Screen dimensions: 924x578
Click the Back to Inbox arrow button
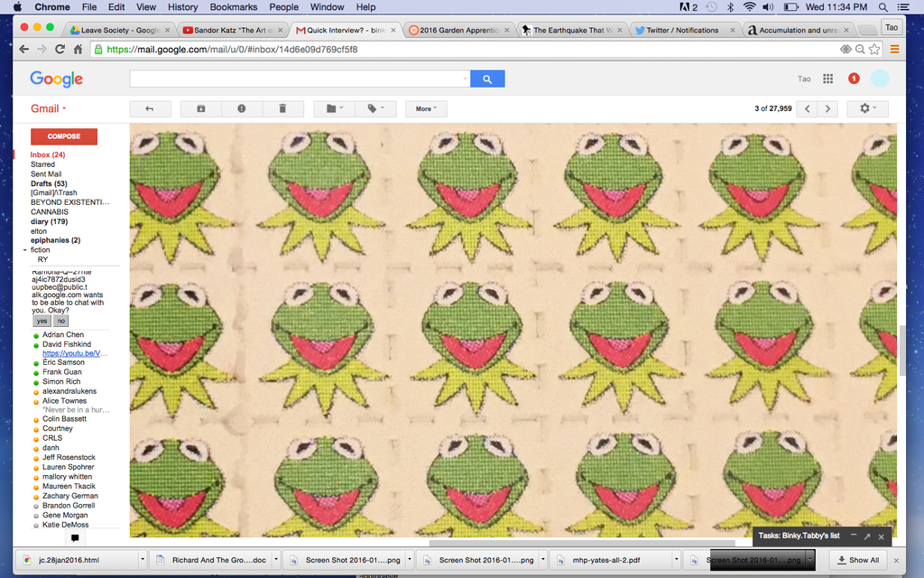(150, 108)
